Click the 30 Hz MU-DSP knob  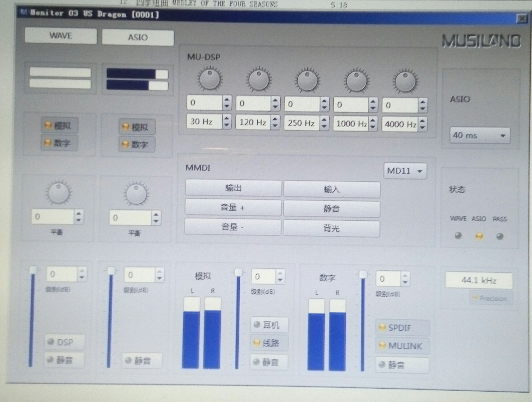pos(210,79)
